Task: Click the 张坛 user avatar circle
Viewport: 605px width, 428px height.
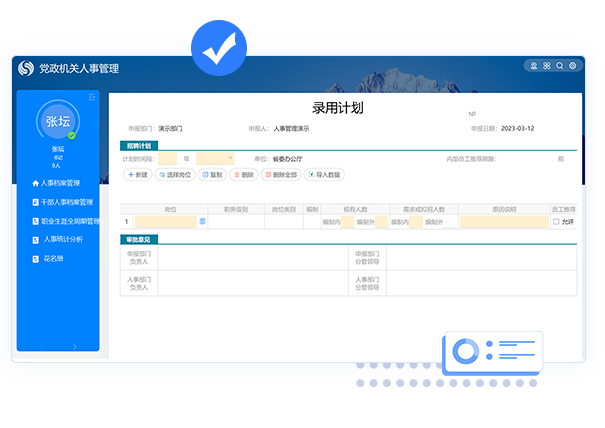Action: 58,121
